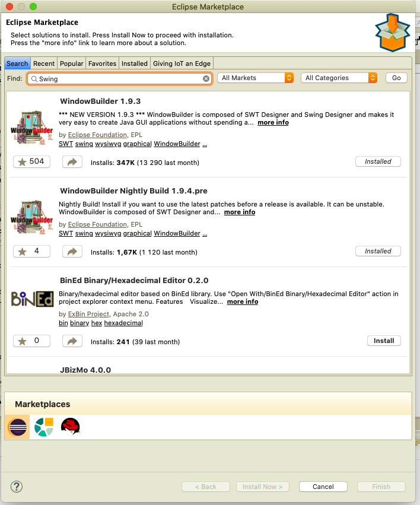Click SWT tag under Nightly Build

point(66,233)
